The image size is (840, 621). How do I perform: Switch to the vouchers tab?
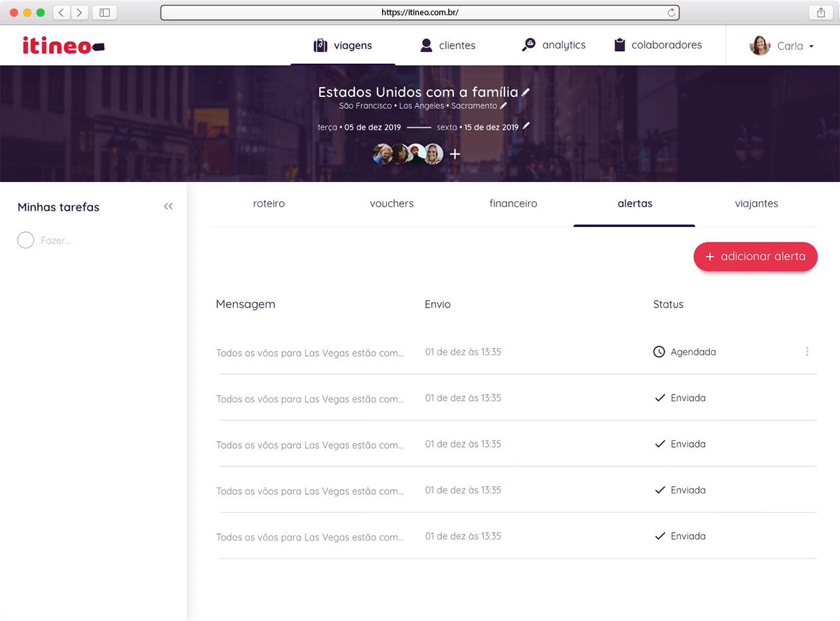point(392,204)
